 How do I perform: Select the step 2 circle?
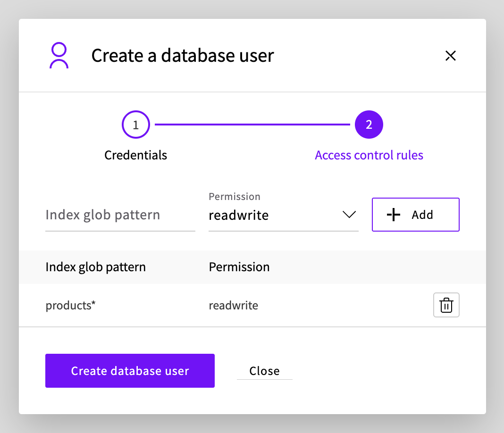369,125
